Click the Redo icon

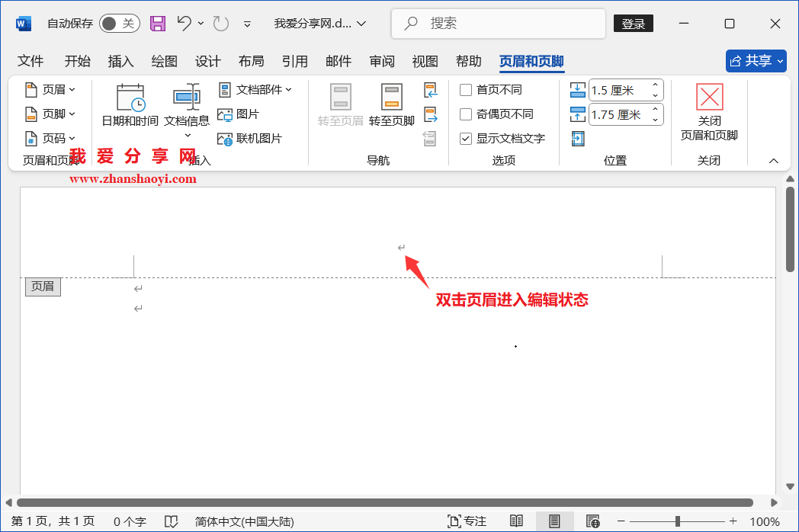[220, 24]
